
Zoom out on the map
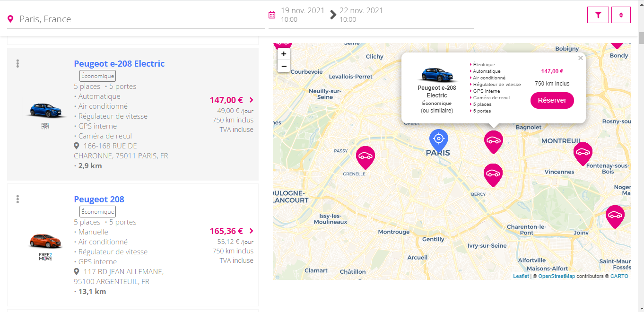click(x=284, y=66)
